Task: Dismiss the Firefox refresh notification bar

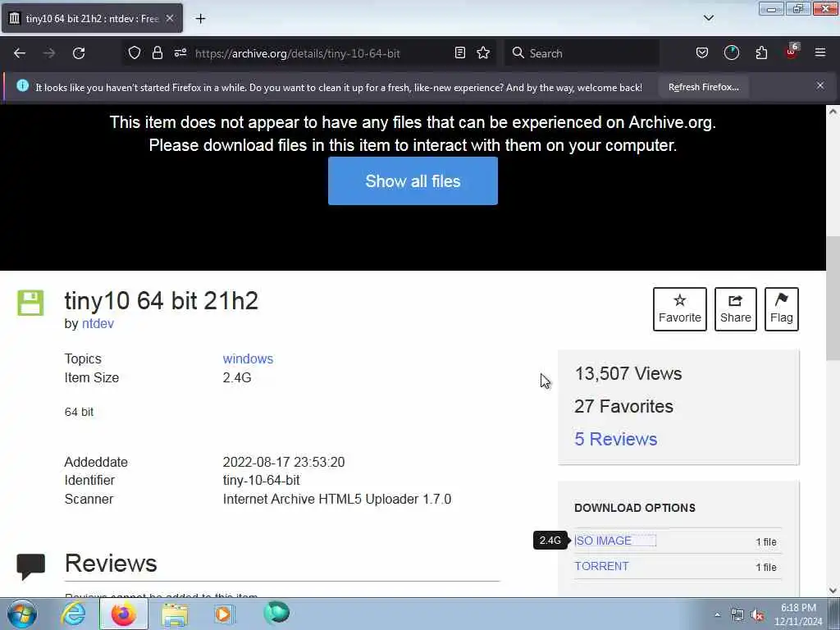Action: point(820,85)
